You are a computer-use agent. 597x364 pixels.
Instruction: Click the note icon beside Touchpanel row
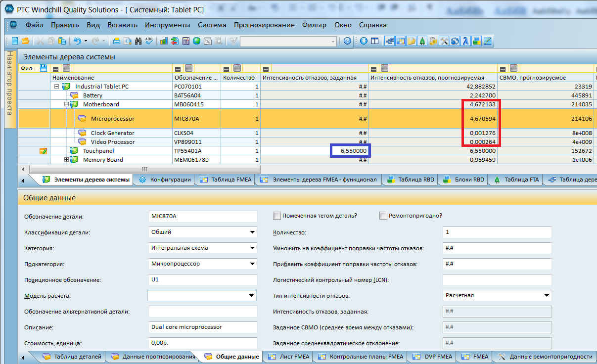coord(44,151)
